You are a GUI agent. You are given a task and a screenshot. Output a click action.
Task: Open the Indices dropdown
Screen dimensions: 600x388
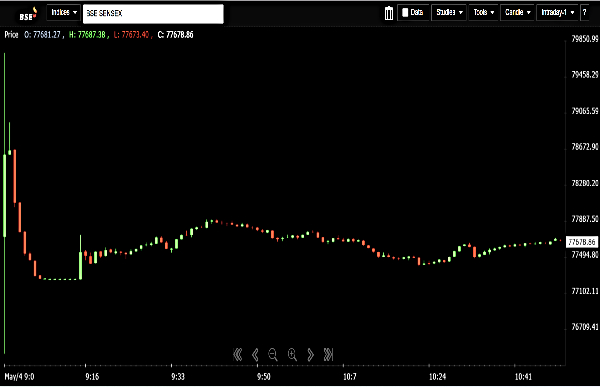coord(64,13)
